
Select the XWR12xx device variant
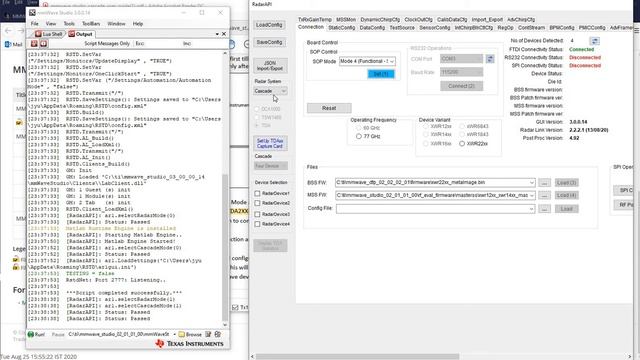coord(426,127)
